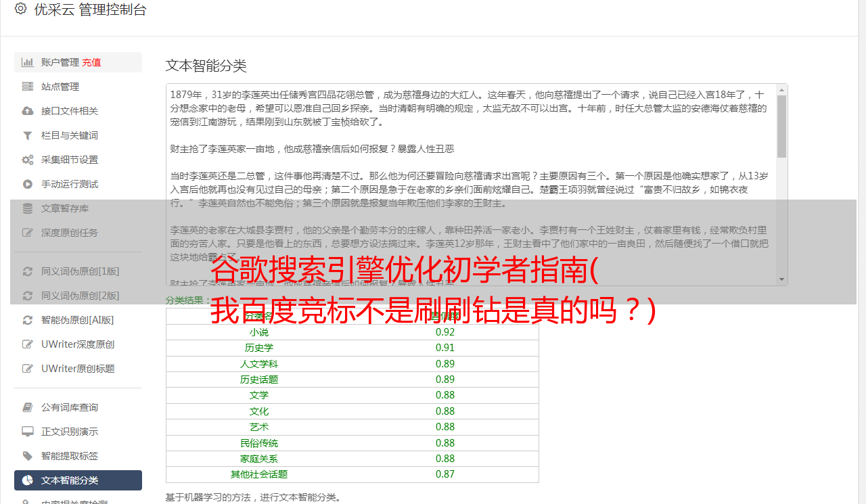Image resolution: width=866 pixels, height=504 pixels.
Task: Select 手动运行测试 in sidebar
Action: click(78, 184)
